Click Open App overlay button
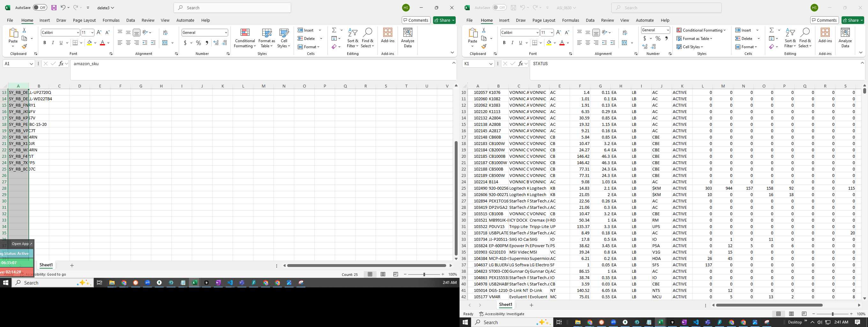Screen dimensions: 868x327 click(22, 244)
